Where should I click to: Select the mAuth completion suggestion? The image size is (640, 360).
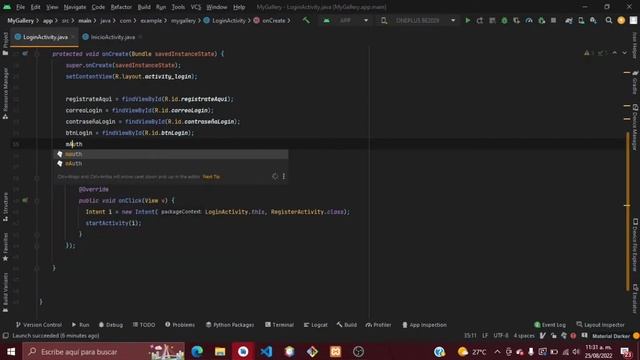[171, 163]
